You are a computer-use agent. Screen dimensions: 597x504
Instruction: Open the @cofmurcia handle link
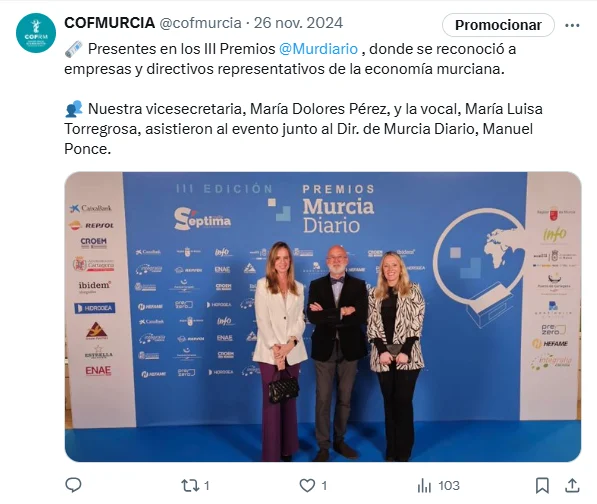(200, 23)
